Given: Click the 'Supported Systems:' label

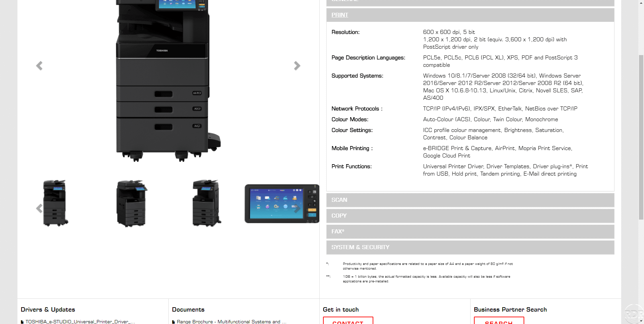Looking at the screenshot, I should tap(357, 76).
